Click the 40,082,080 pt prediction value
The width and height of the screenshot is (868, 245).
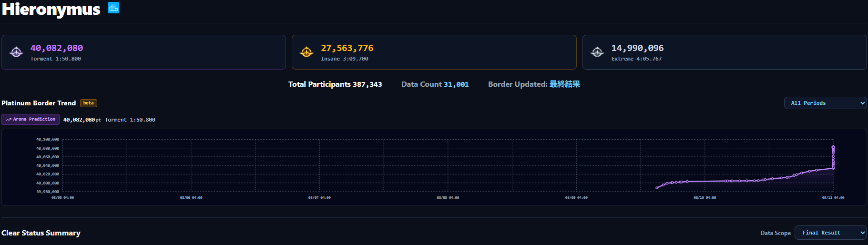pyautogui.click(x=82, y=120)
